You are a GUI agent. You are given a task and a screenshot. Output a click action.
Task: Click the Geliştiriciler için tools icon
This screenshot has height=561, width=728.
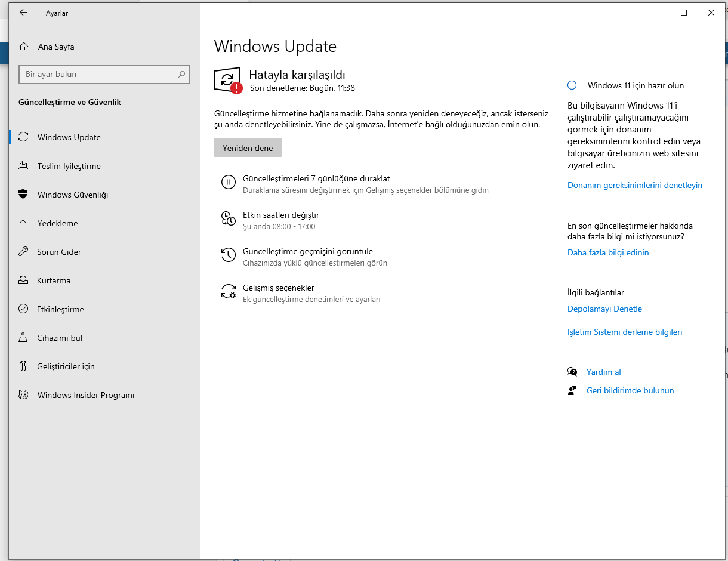tap(23, 366)
